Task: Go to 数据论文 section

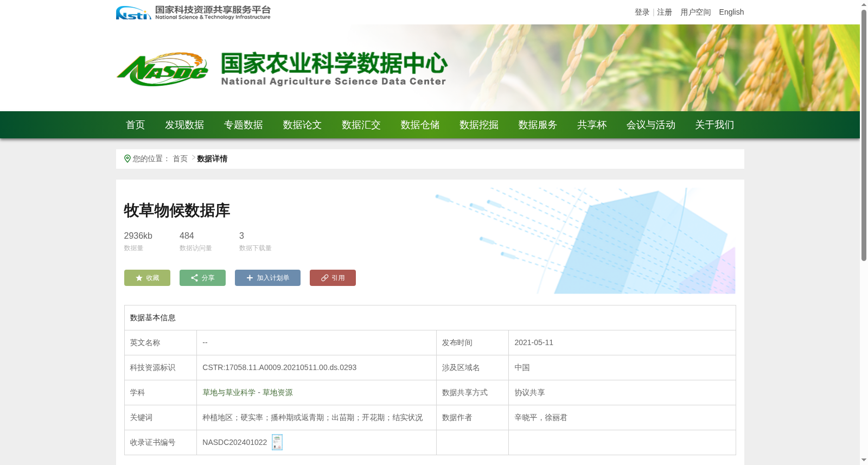Action: (x=302, y=125)
